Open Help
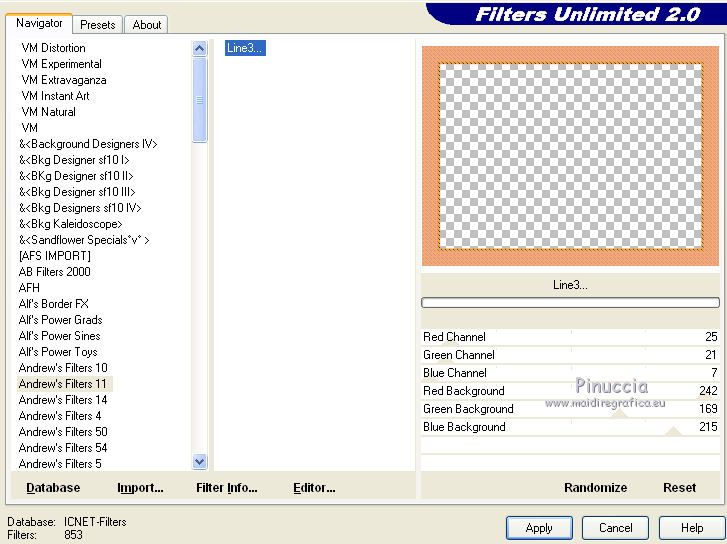 [x=692, y=528]
